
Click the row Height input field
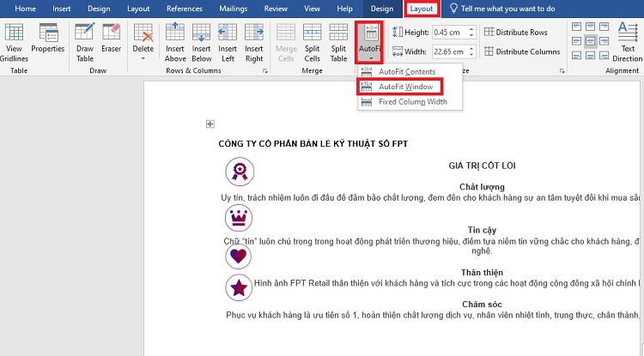[449, 32]
